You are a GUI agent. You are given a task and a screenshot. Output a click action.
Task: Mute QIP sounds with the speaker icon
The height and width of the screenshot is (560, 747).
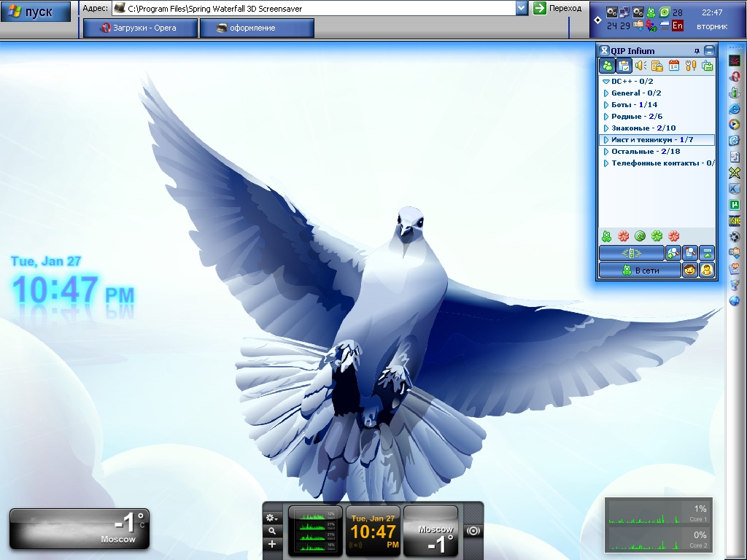coord(640,66)
